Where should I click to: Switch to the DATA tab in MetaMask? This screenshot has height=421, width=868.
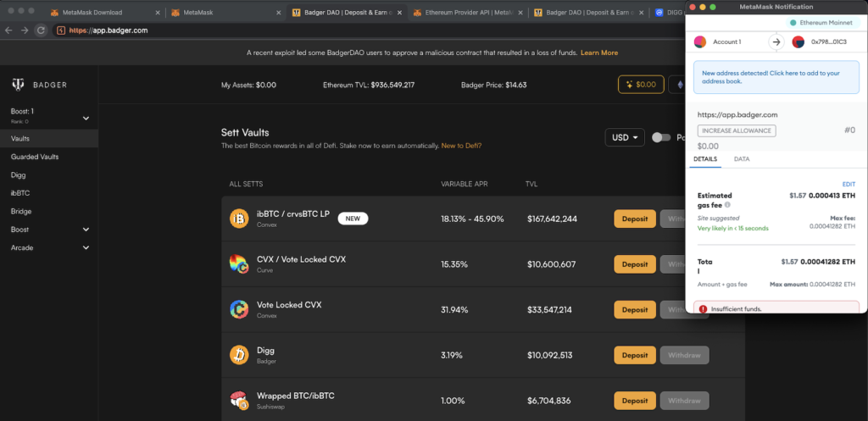coord(741,158)
